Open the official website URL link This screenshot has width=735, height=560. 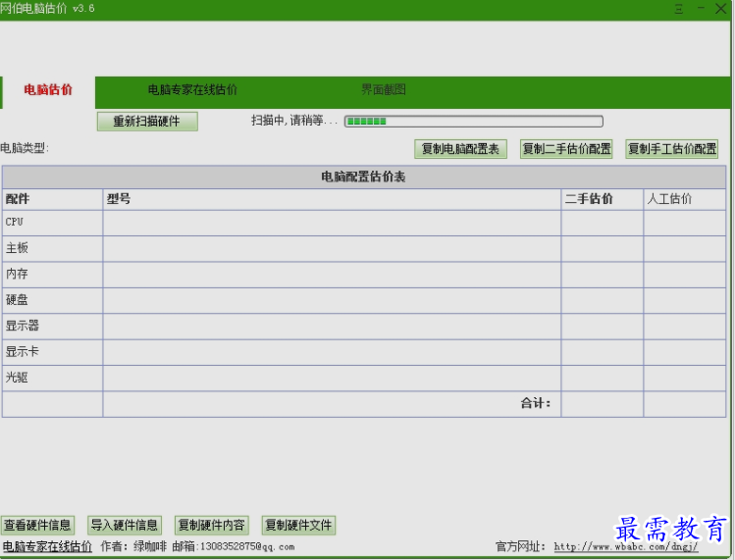tap(626, 546)
